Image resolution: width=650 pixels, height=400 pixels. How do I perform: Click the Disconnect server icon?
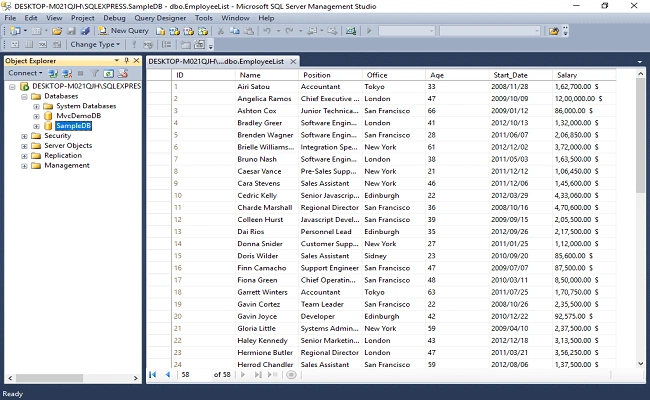click(x=67, y=73)
